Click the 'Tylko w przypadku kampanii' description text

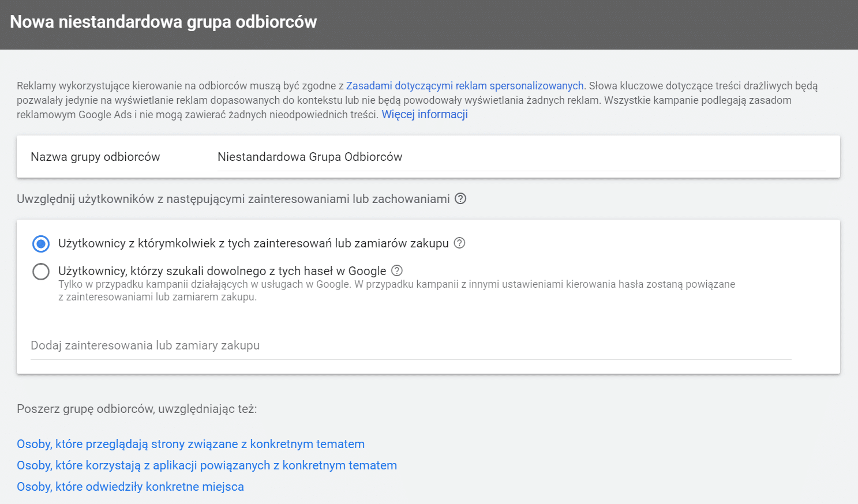tap(397, 291)
